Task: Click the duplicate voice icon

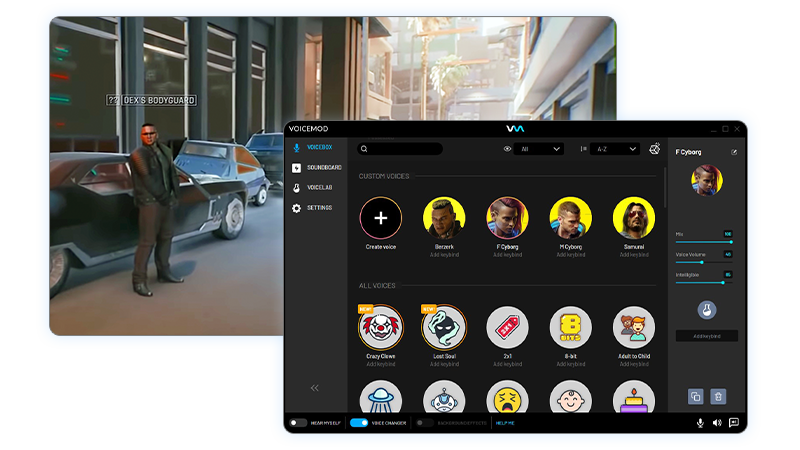Action: pos(695,396)
